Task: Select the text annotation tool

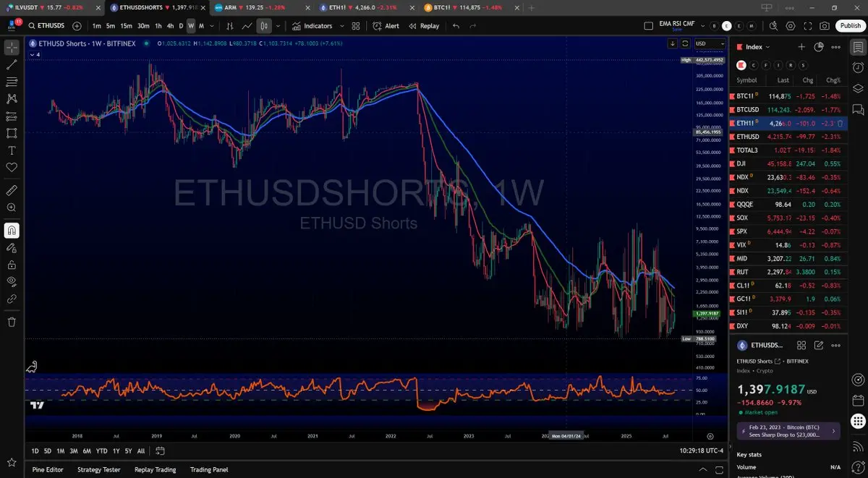Action: pyautogui.click(x=12, y=150)
